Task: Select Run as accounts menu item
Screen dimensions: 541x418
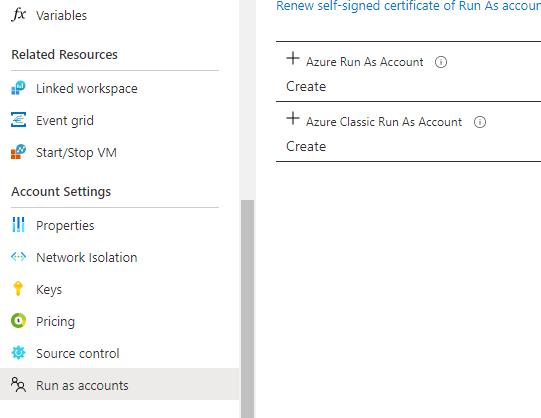Action: (119, 384)
